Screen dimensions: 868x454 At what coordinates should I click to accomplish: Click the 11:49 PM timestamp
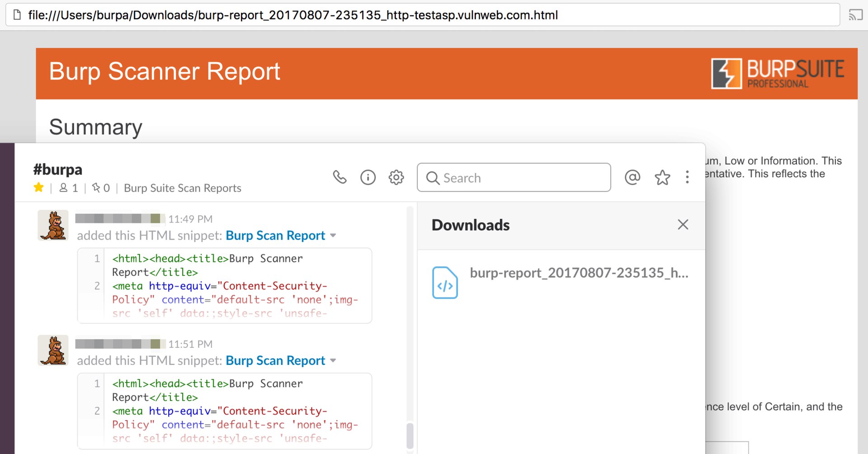190,219
